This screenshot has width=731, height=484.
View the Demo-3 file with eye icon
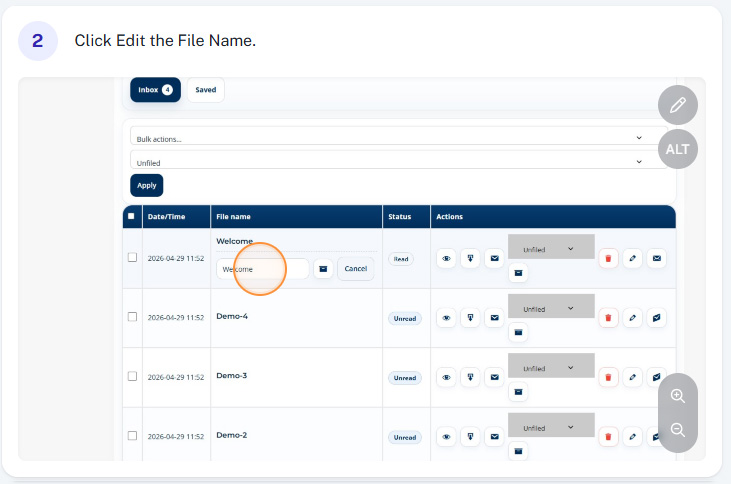pos(446,377)
